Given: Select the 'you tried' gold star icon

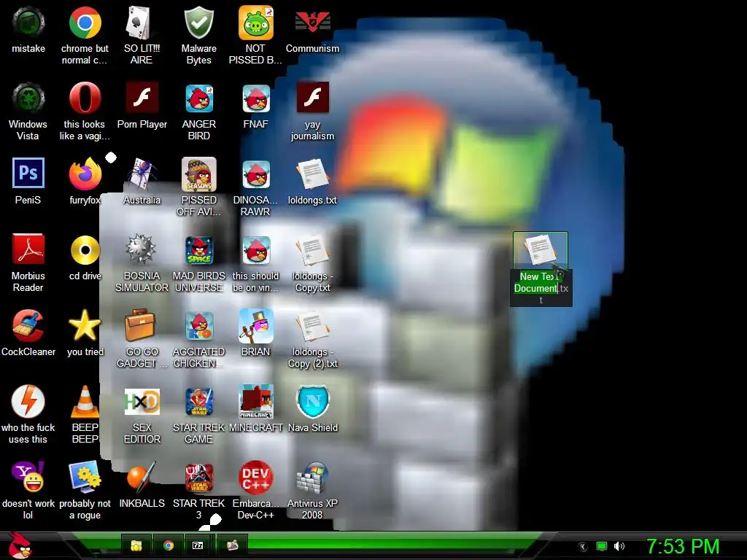Looking at the screenshot, I should 85,326.
